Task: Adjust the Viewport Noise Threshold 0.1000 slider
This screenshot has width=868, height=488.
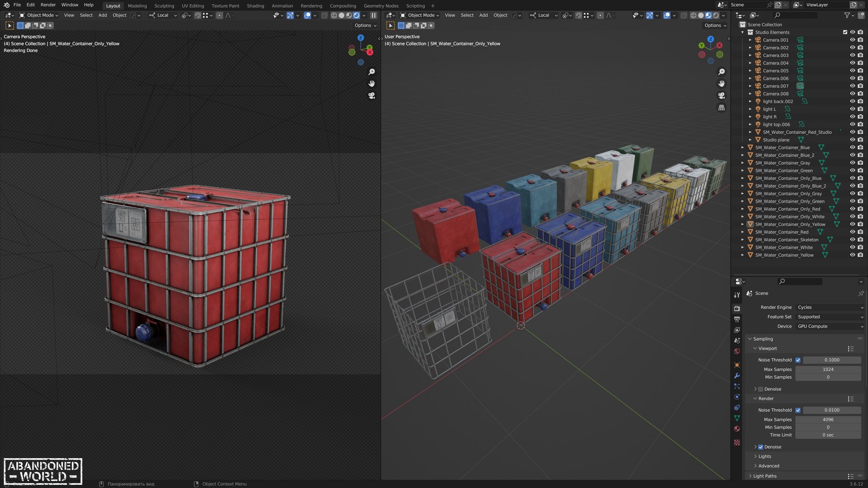Action: [832, 360]
